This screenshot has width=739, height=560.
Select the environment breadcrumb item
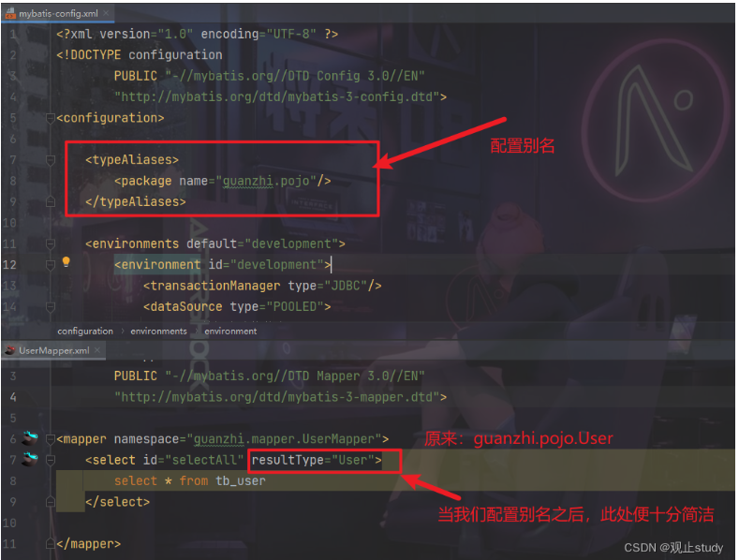230,331
